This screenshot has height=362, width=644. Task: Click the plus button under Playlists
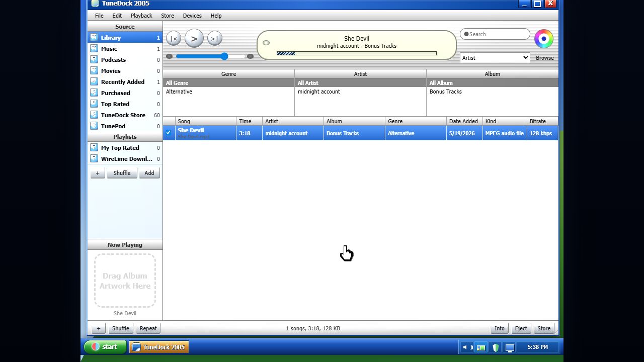pos(98,173)
